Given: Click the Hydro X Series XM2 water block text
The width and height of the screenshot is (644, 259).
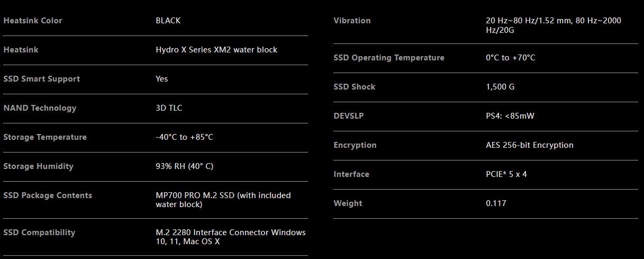Looking at the screenshot, I should 216,50.
